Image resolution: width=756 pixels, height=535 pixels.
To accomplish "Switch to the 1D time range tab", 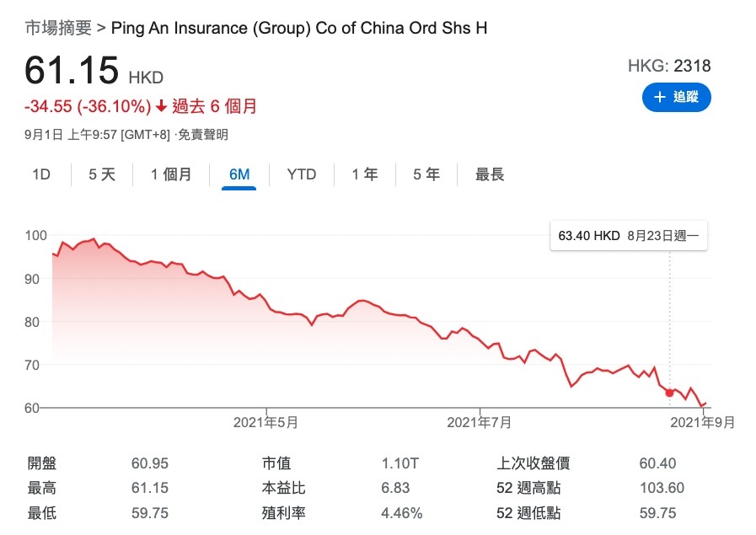I will click(x=40, y=174).
